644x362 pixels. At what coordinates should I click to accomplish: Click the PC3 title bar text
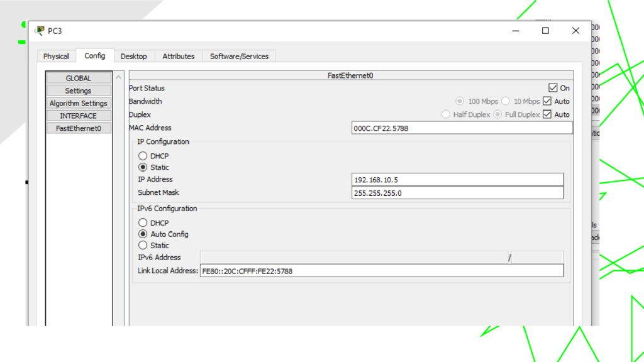pos(55,31)
